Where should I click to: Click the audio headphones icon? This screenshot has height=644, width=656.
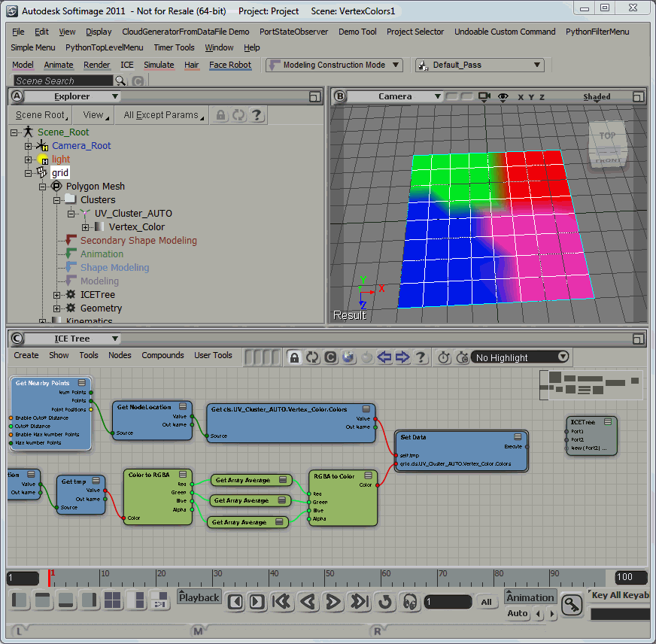(x=410, y=602)
